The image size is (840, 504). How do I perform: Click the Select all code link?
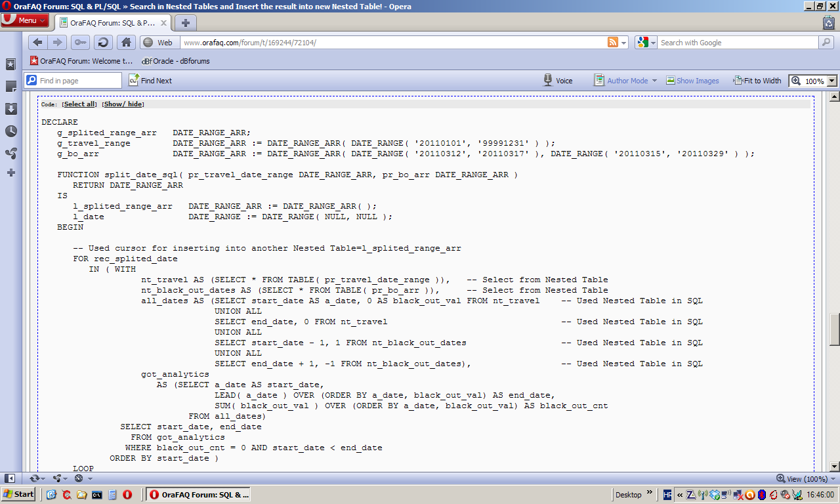(79, 104)
